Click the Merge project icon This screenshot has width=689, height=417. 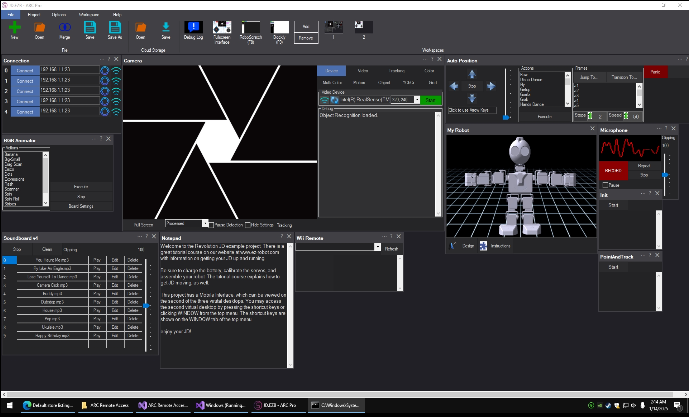click(x=63, y=28)
